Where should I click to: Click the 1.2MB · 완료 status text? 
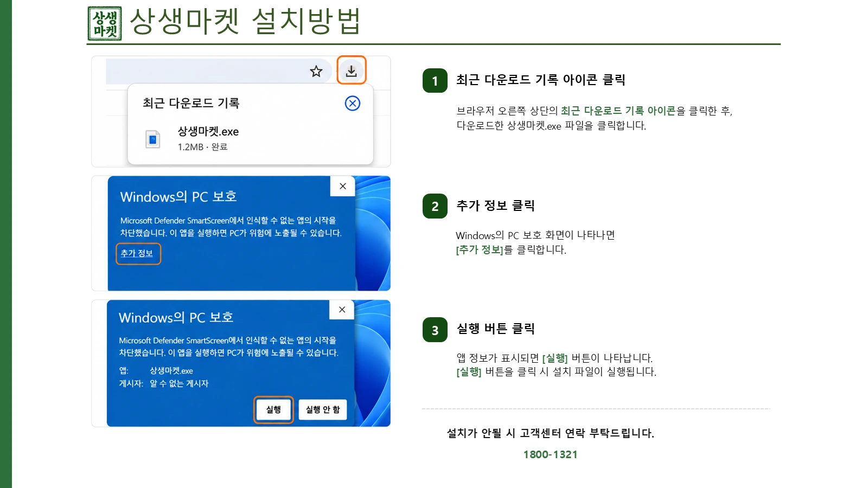point(202,147)
